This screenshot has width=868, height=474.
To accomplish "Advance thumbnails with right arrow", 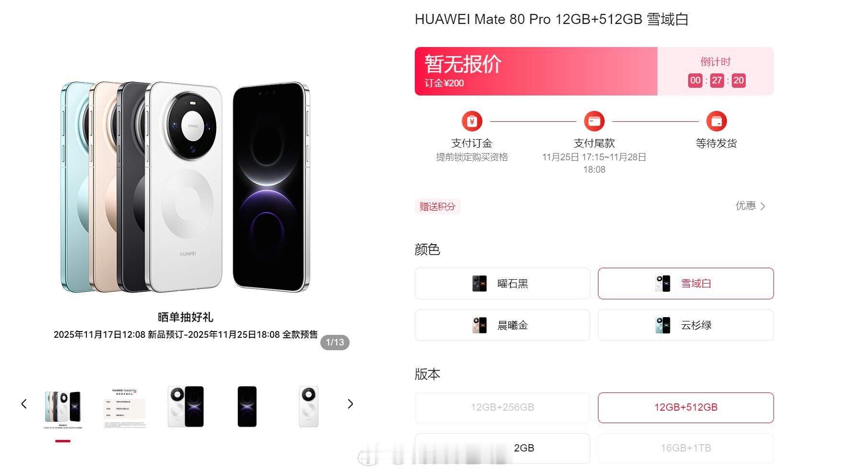I will coord(350,404).
